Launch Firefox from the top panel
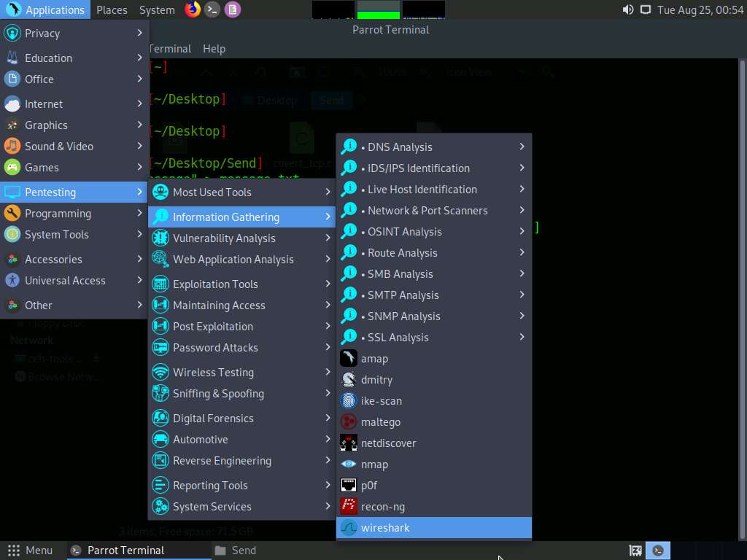The height and width of the screenshot is (560, 747). click(x=193, y=9)
